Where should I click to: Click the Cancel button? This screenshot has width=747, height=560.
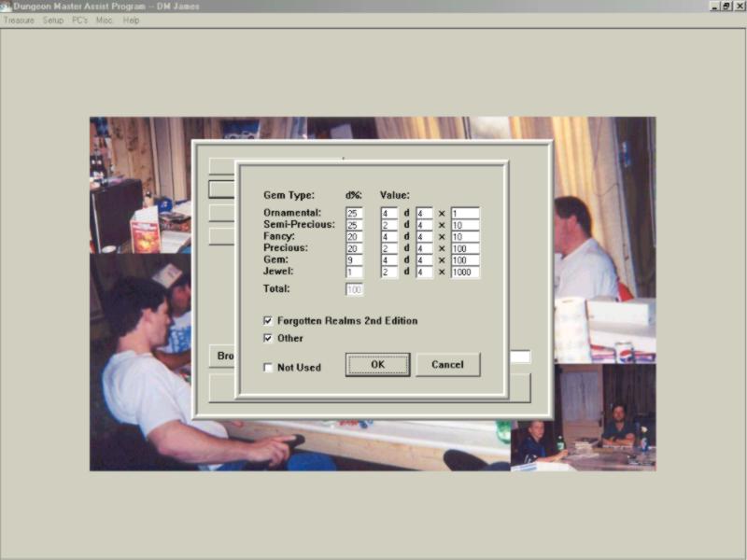coord(447,364)
